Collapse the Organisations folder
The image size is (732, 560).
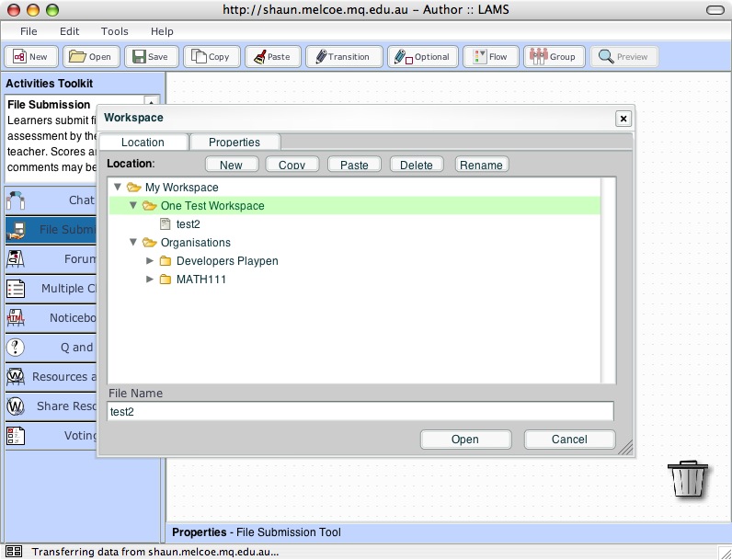point(132,243)
